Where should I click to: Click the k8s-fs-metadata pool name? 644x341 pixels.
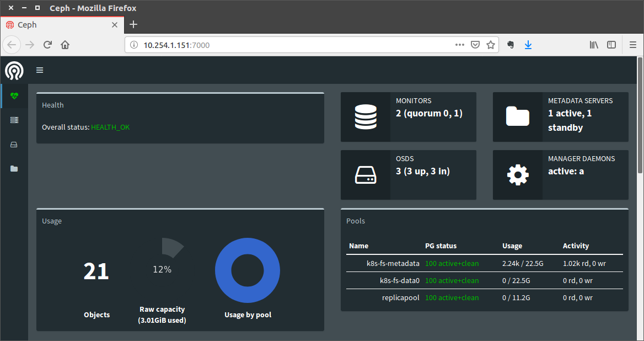click(x=393, y=263)
